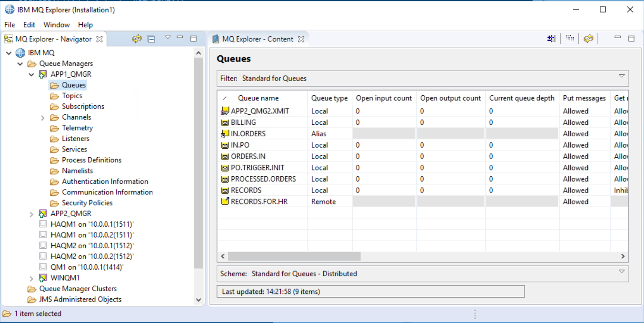
Task: Sort by Current queue depth header
Action: (522, 98)
